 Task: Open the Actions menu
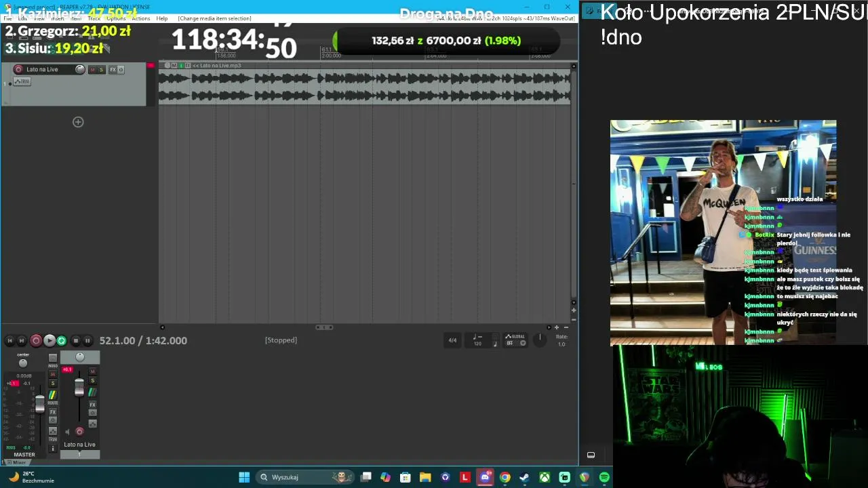click(140, 18)
